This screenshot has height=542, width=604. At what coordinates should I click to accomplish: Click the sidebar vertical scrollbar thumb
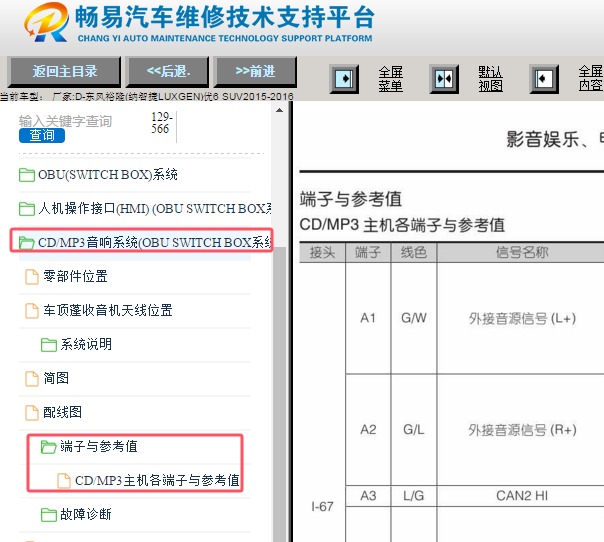[x=279, y=394]
